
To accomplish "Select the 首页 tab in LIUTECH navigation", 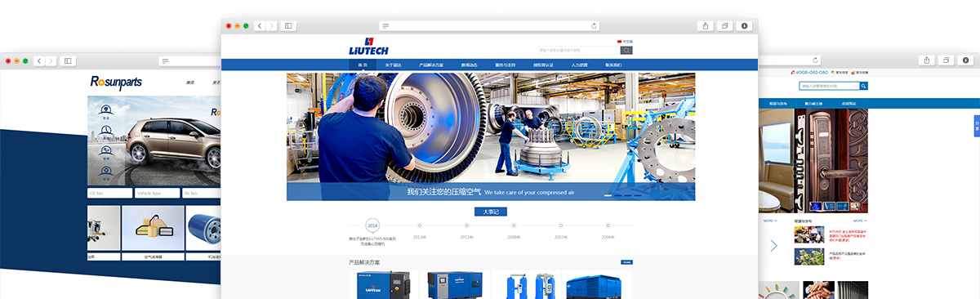I will tap(363, 65).
